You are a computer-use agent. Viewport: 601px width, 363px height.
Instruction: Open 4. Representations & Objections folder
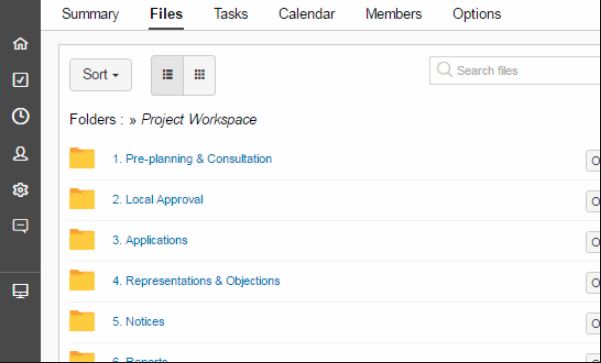click(x=196, y=281)
